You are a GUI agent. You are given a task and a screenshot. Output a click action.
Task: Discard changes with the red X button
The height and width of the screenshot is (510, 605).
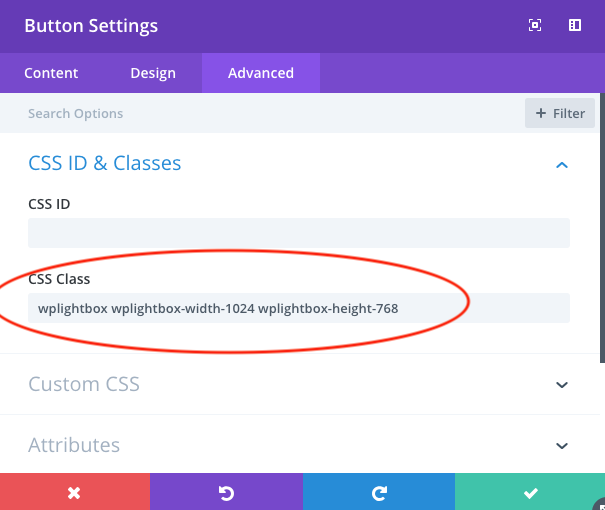(x=74, y=492)
